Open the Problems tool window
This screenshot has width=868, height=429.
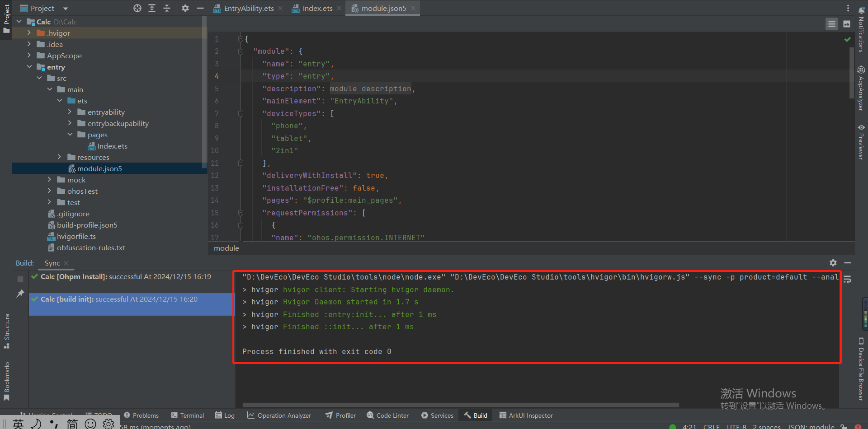141,415
